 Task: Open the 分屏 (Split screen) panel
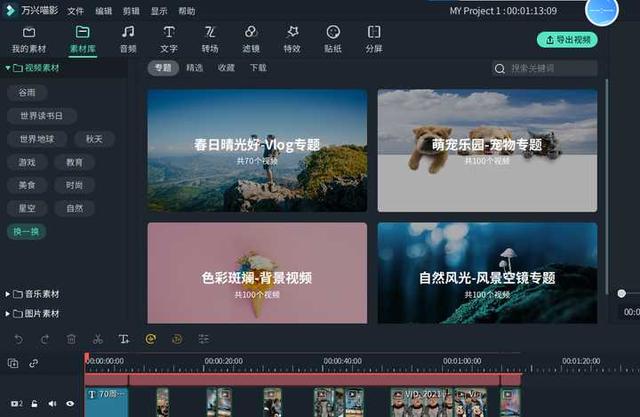point(374,39)
